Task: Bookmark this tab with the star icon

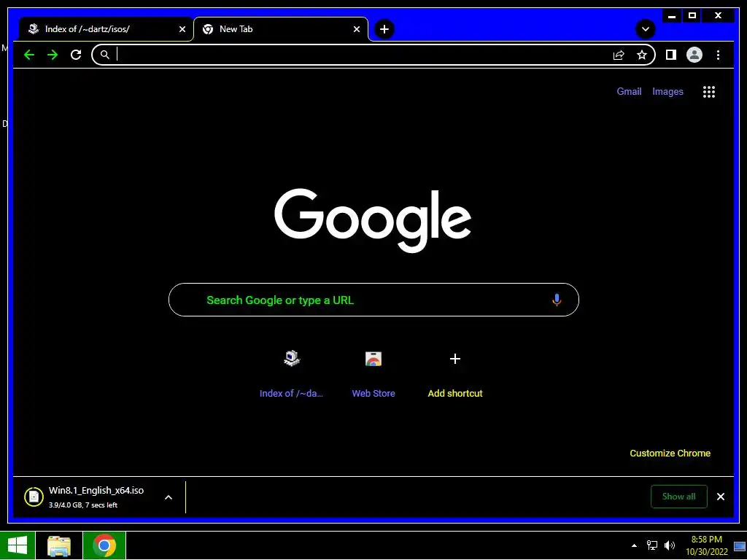Action: pyautogui.click(x=642, y=55)
